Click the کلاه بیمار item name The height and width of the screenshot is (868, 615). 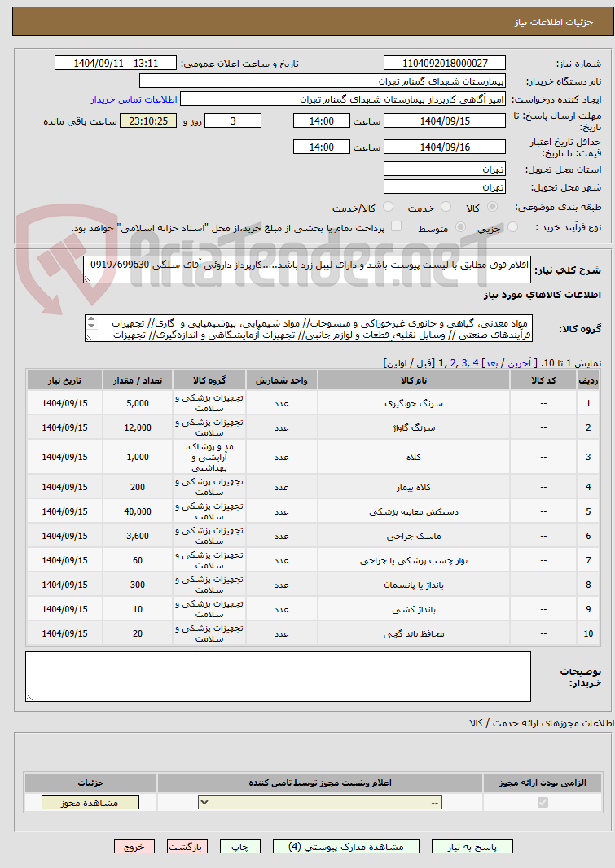coord(414,487)
